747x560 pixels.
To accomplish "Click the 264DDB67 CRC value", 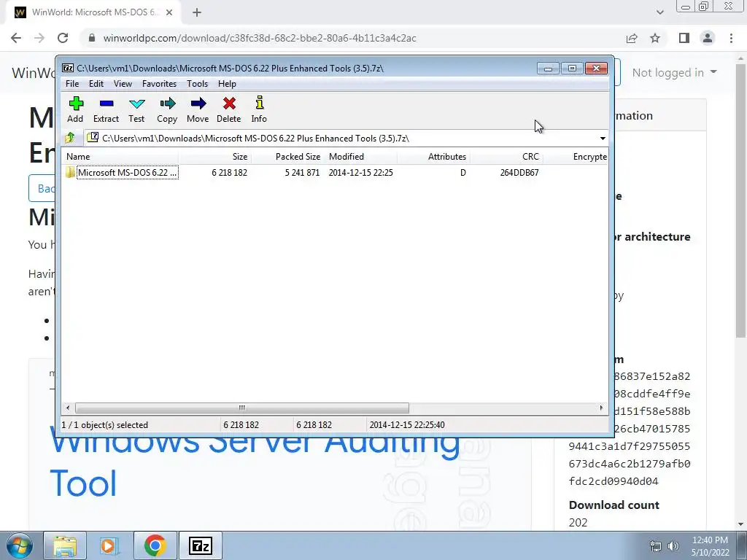I will click(519, 173).
